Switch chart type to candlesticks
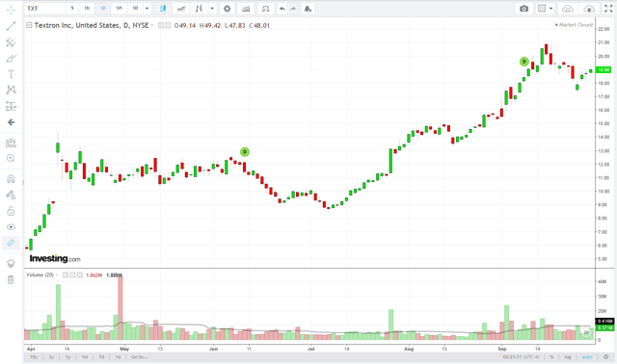This screenshot has height=364, width=617. [163, 9]
